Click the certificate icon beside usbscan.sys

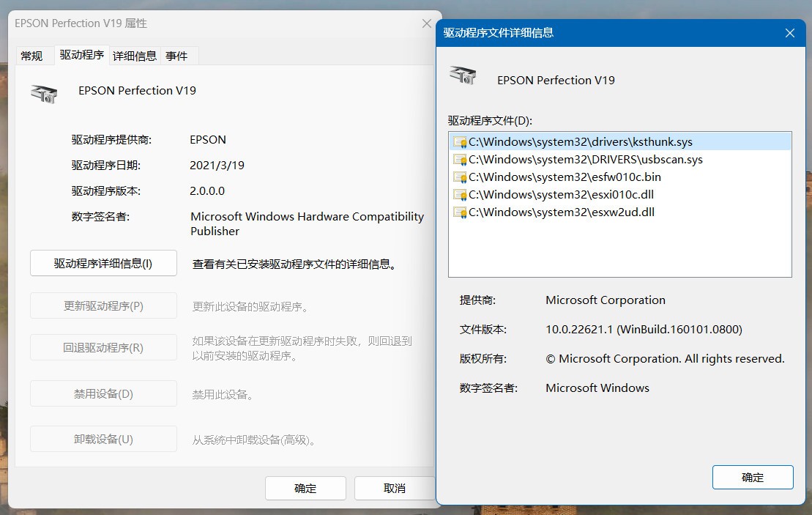(460, 160)
